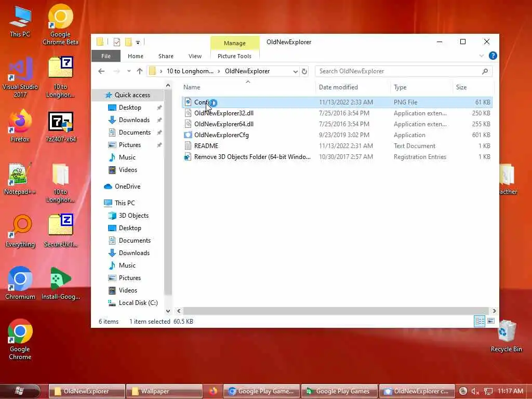Open the Share ribbon tab
The height and width of the screenshot is (399, 532).
(x=166, y=56)
